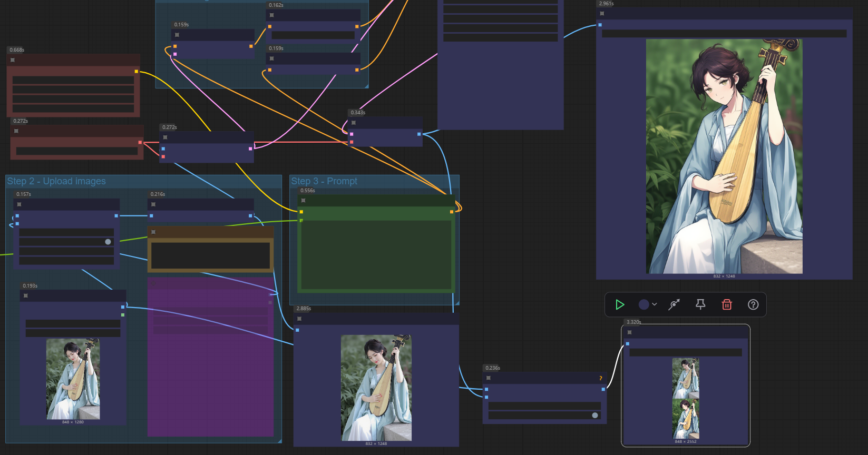Toggle collapse dot on the 0.556s green prompt node
The width and height of the screenshot is (868, 455).
[303, 201]
